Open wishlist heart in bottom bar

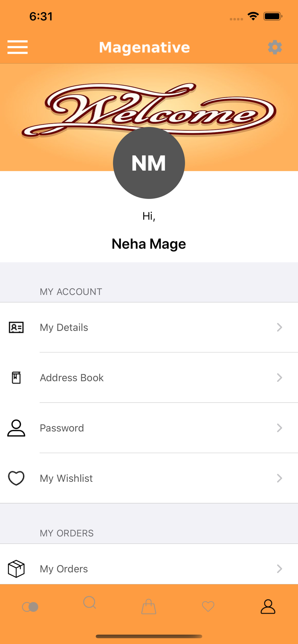click(x=208, y=607)
